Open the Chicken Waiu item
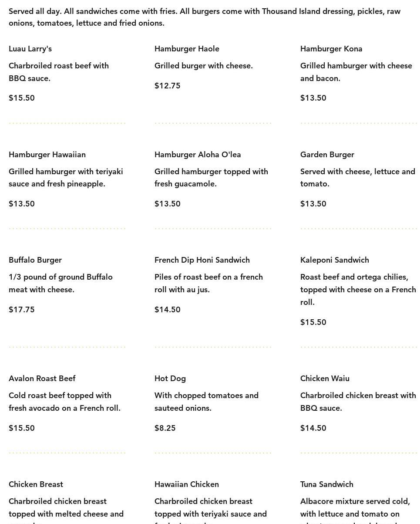Screen dimensions: 420x524 [324, 379]
